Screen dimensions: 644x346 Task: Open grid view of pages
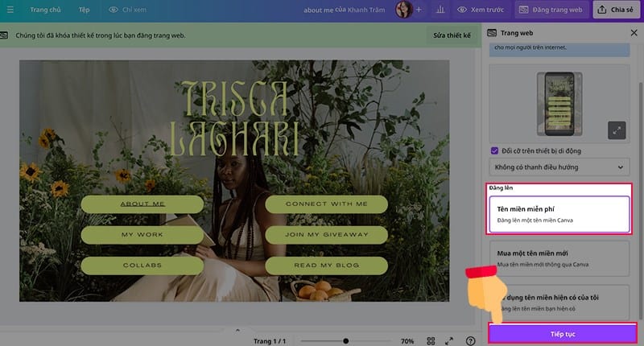click(431, 340)
